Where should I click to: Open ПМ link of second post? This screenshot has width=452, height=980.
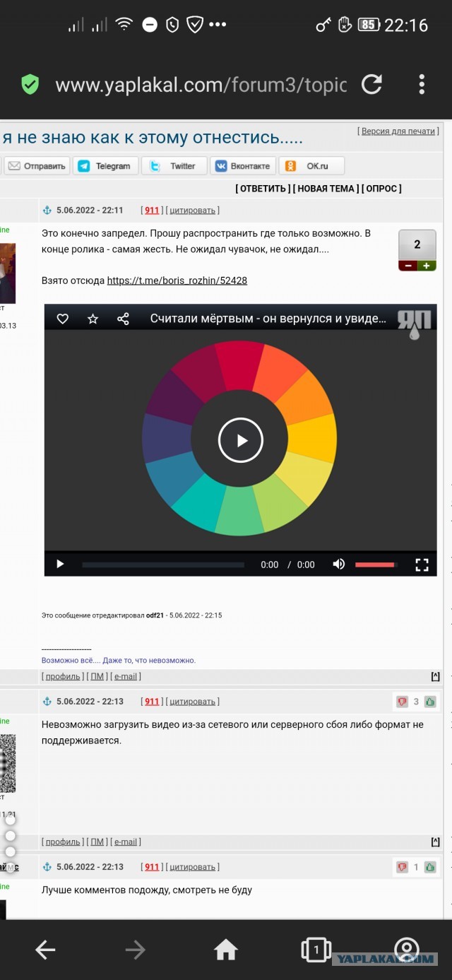pyautogui.click(x=98, y=842)
